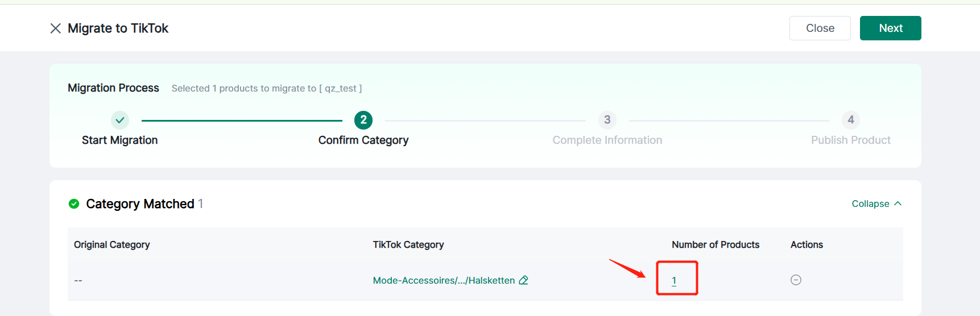
Task: Click the Mode-Accessoires/.../Halsketten category link
Action: tap(444, 281)
